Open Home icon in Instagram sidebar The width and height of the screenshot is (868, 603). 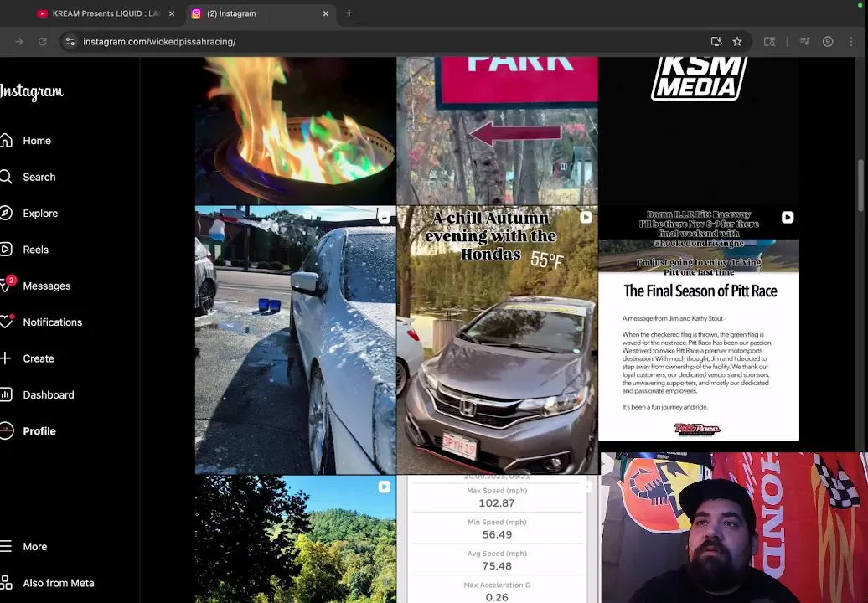click(x=6, y=141)
